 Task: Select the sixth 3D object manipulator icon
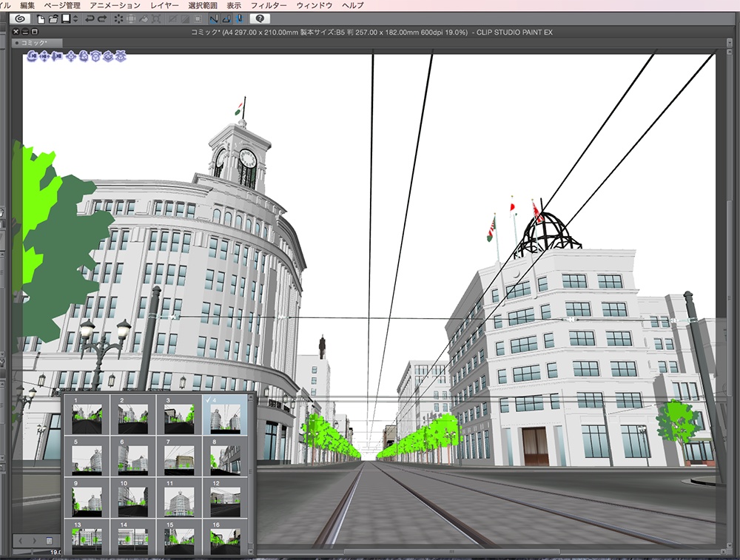pos(95,57)
